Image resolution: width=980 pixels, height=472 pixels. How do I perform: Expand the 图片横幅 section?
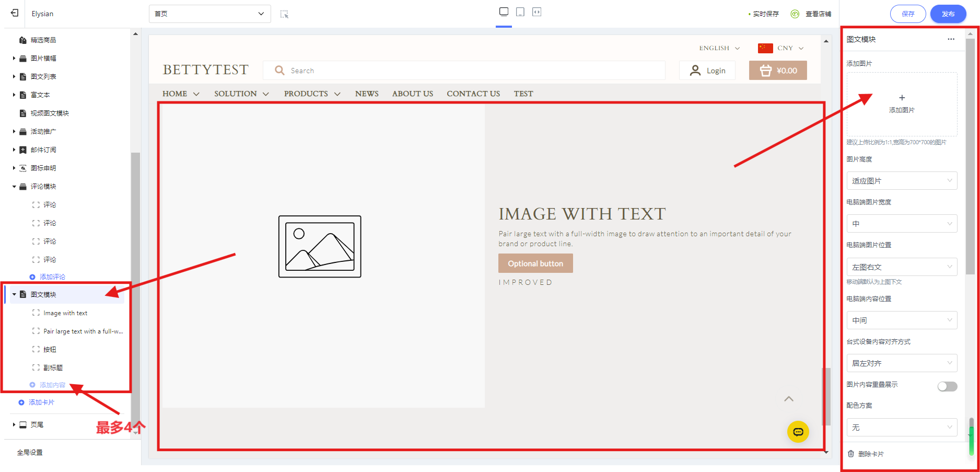[x=14, y=59]
